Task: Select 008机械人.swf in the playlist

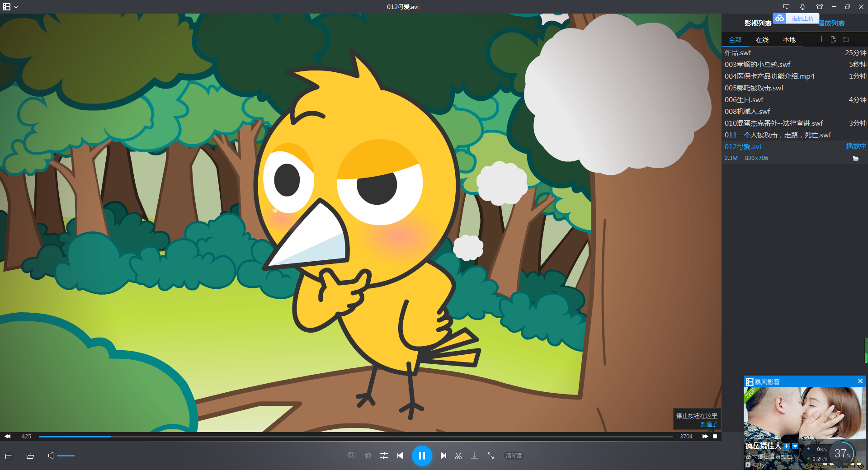Action: (x=795, y=112)
